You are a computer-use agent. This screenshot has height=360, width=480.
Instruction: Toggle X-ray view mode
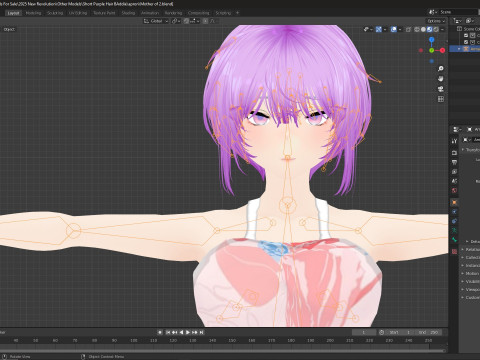[408, 29]
